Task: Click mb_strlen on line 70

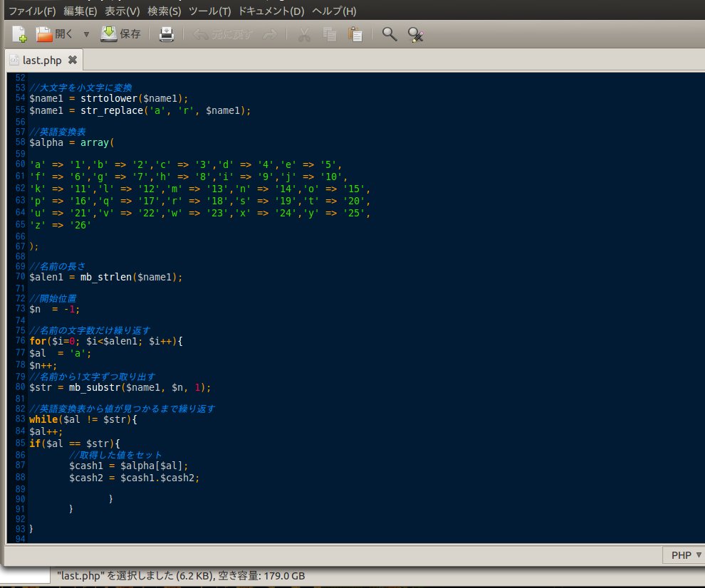Action: pos(105,278)
